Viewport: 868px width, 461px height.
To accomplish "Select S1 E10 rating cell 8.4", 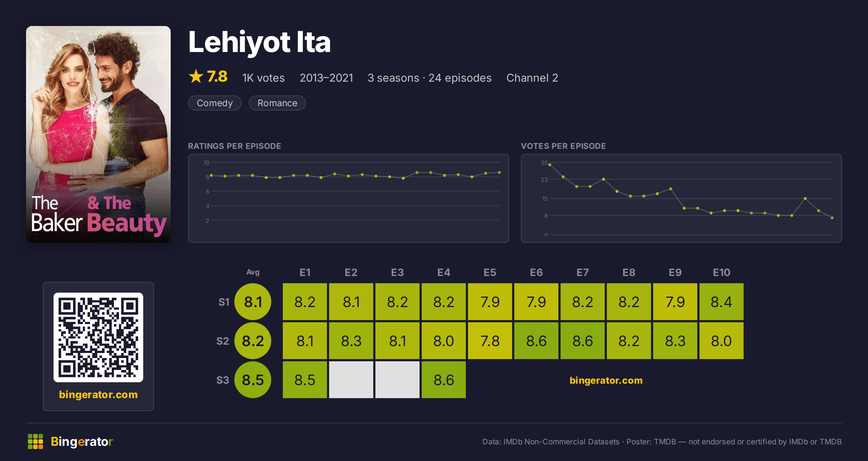I will (x=722, y=302).
